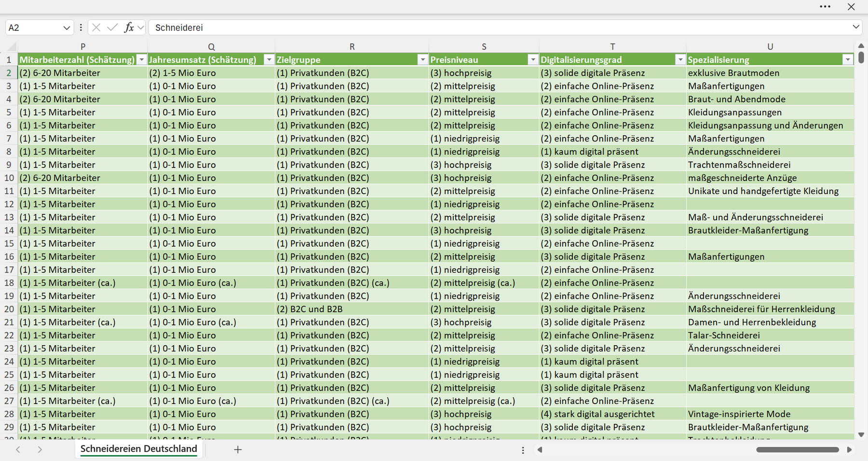Select cell 'Maß- und Änderungsschneiderei'
Screen dimensions: 868x461
click(x=770, y=218)
